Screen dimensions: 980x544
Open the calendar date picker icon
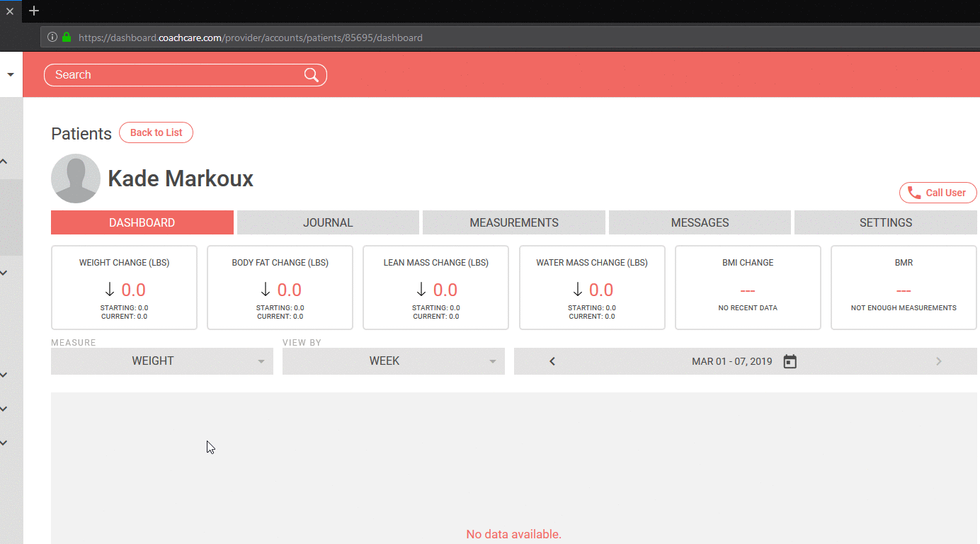click(790, 361)
